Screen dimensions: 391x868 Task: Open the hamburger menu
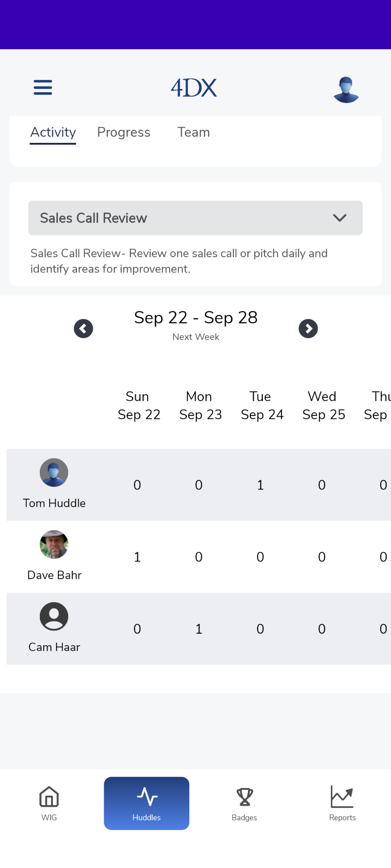click(x=43, y=87)
